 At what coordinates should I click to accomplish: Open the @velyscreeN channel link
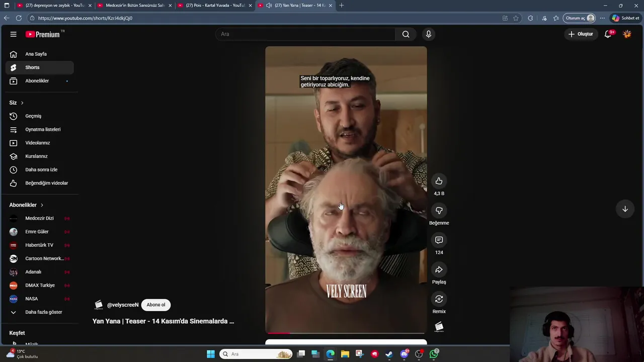(123, 305)
